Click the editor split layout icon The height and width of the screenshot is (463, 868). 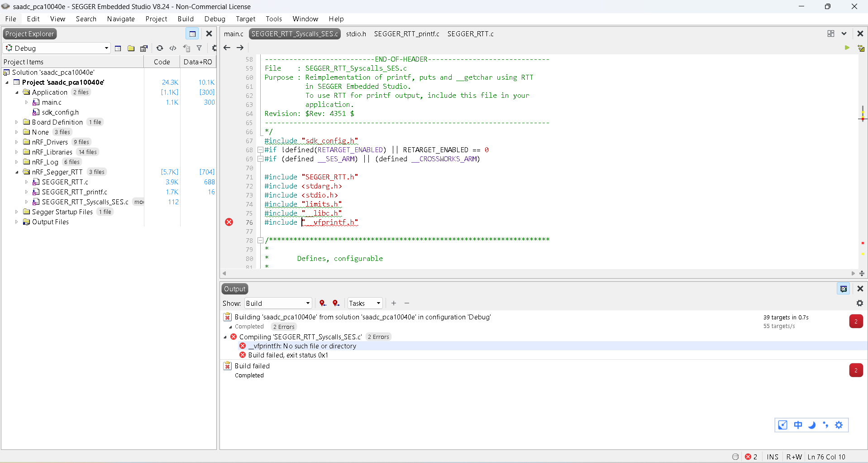coord(831,34)
